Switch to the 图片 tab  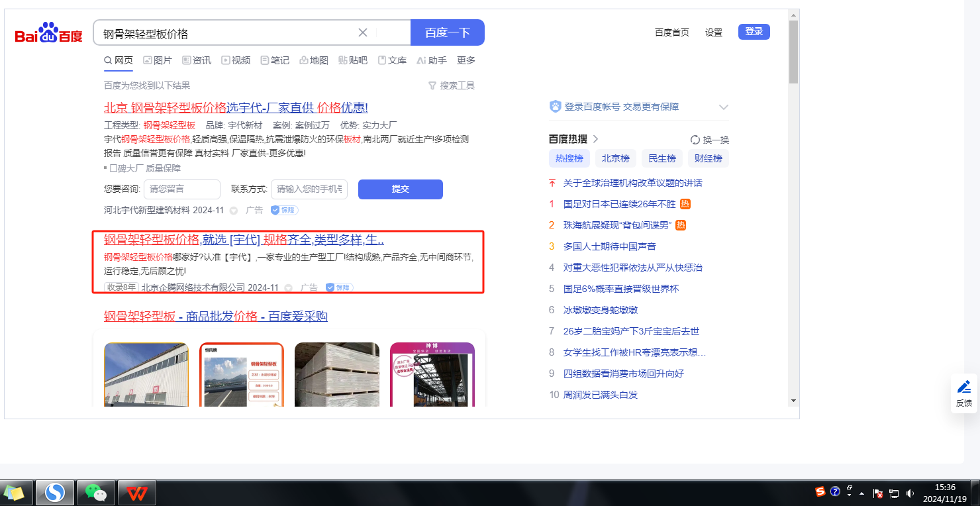(x=158, y=60)
